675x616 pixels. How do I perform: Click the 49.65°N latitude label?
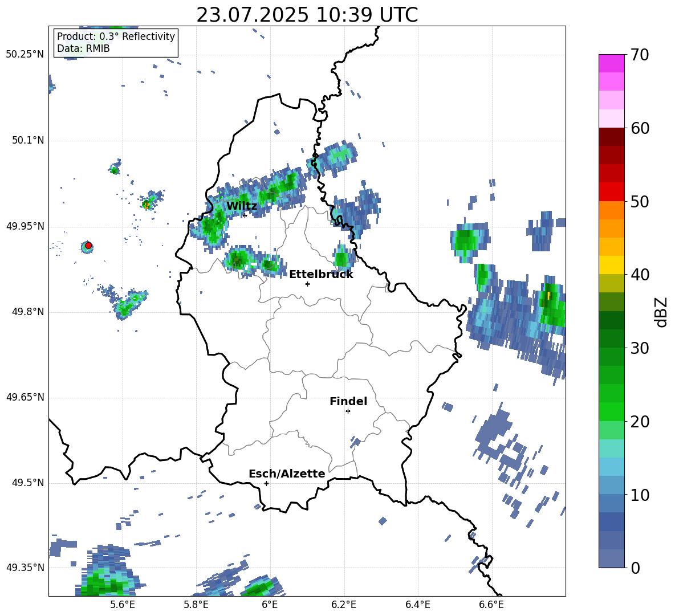pyautogui.click(x=25, y=397)
